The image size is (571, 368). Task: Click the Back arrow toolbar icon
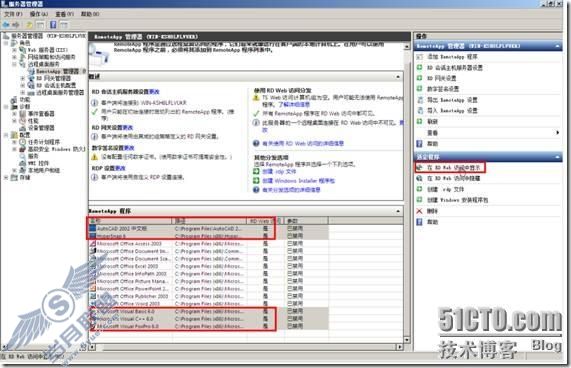click(6, 25)
